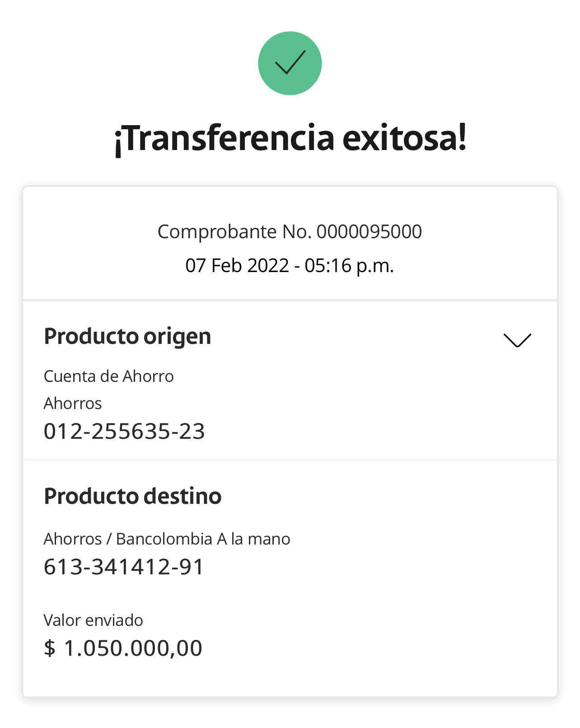Click the green success checkmark icon
Viewport: 580px width, 728px height.
[290, 63]
